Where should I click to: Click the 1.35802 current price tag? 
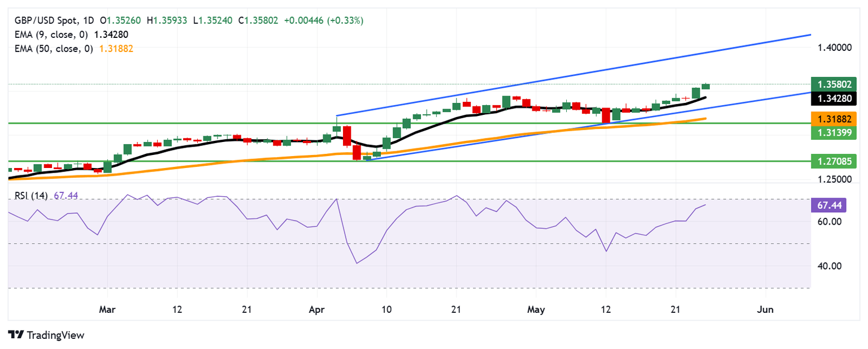(834, 84)
